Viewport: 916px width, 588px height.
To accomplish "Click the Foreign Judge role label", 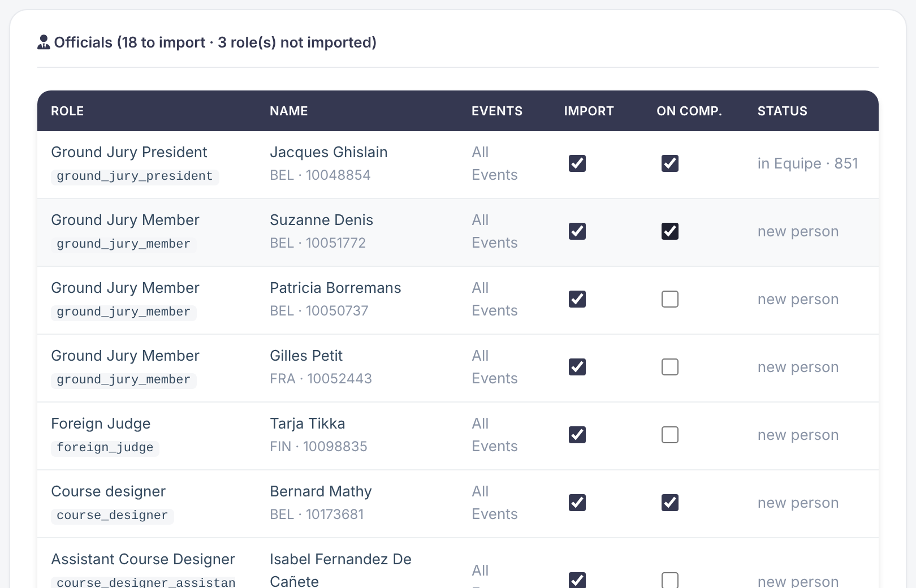I will 101,423.
